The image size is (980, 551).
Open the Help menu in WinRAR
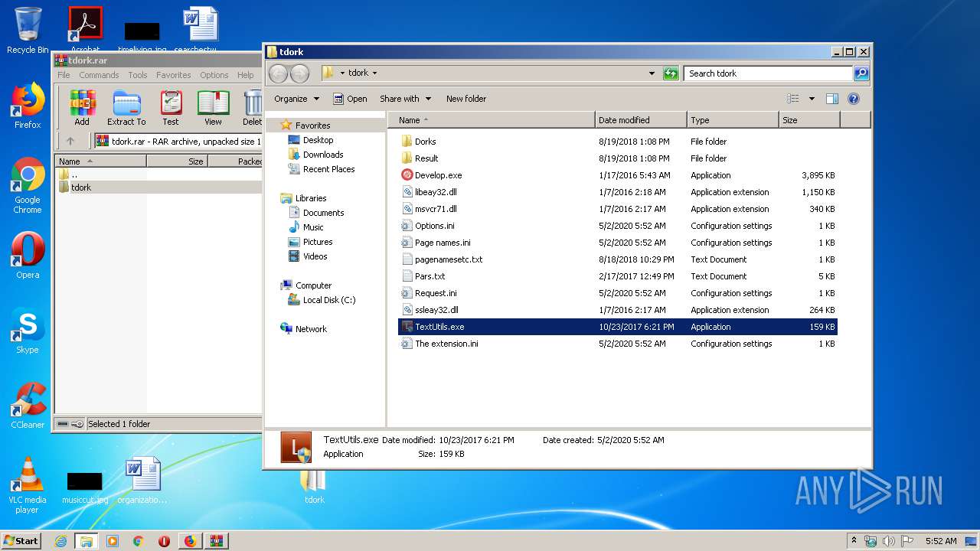pos(245,75)
